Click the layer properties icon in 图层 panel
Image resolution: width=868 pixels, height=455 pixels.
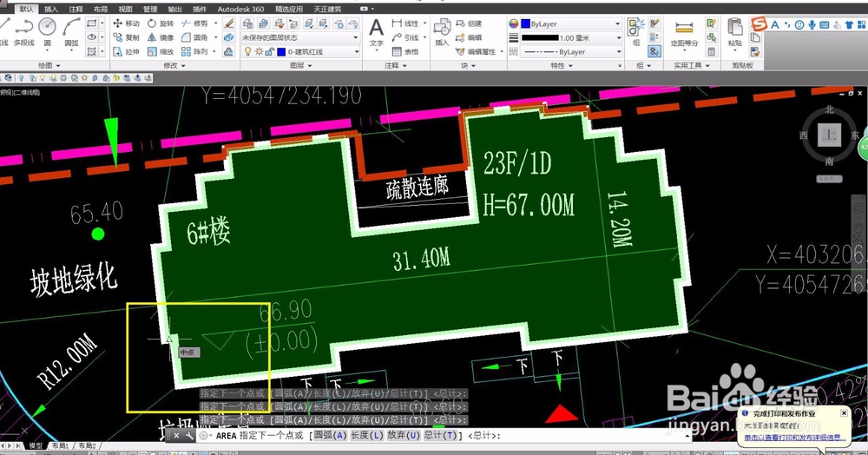pyautogui.click(x=247, y=23)
